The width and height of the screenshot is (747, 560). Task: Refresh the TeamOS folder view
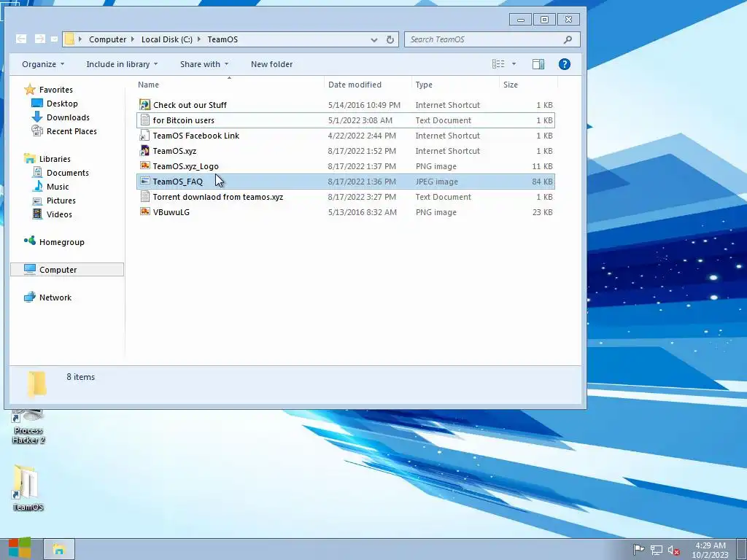[390, 39]
